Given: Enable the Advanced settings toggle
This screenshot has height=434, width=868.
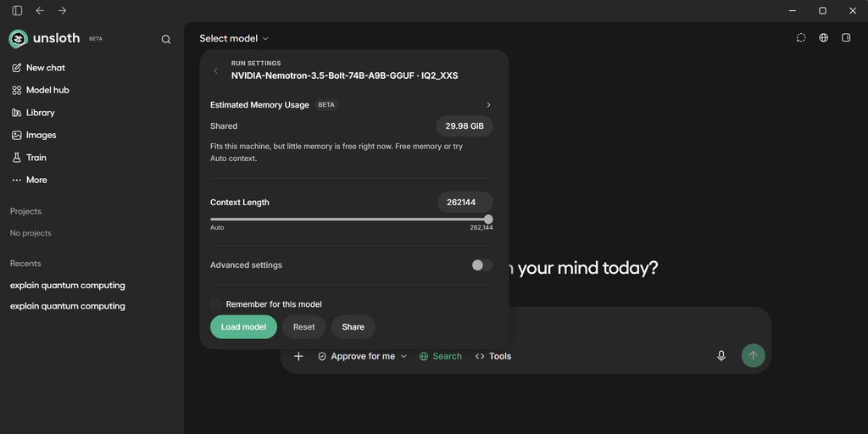Looking at the screenshot, I should (x=481, y=265).
